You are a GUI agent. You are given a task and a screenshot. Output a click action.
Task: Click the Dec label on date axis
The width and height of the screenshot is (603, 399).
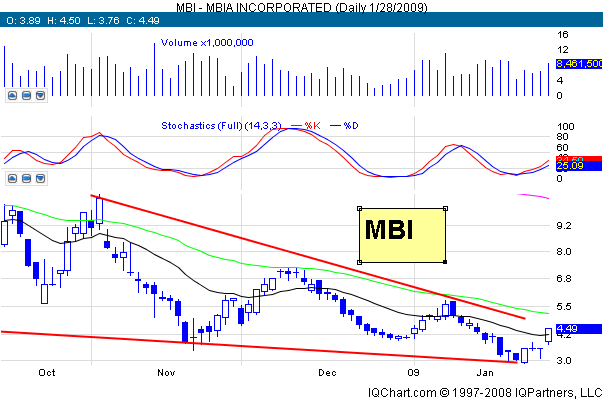pyautogui.click(x=327, y=372)
